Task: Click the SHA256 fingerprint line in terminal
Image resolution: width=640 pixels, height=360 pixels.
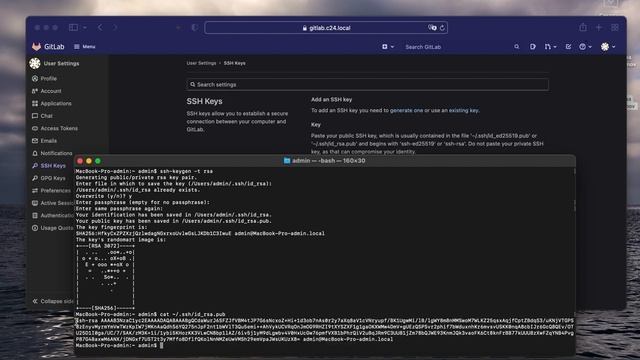Action: point(200,233)
